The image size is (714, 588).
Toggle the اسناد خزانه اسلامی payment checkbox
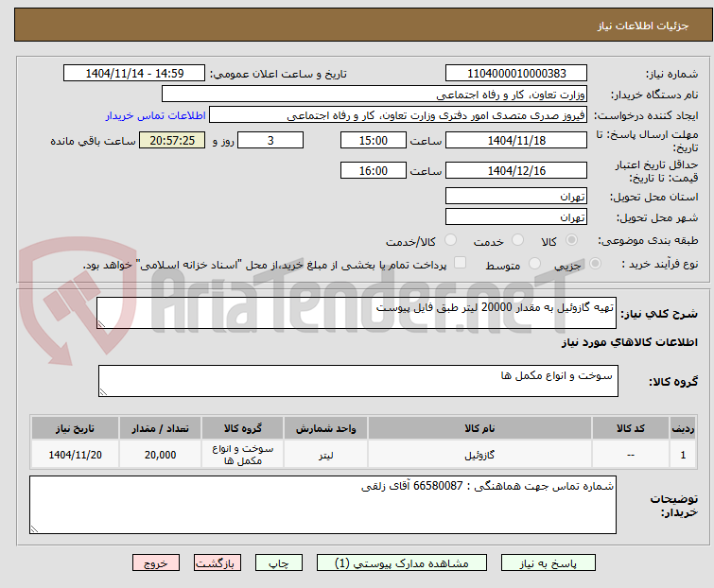pos(461,263)
